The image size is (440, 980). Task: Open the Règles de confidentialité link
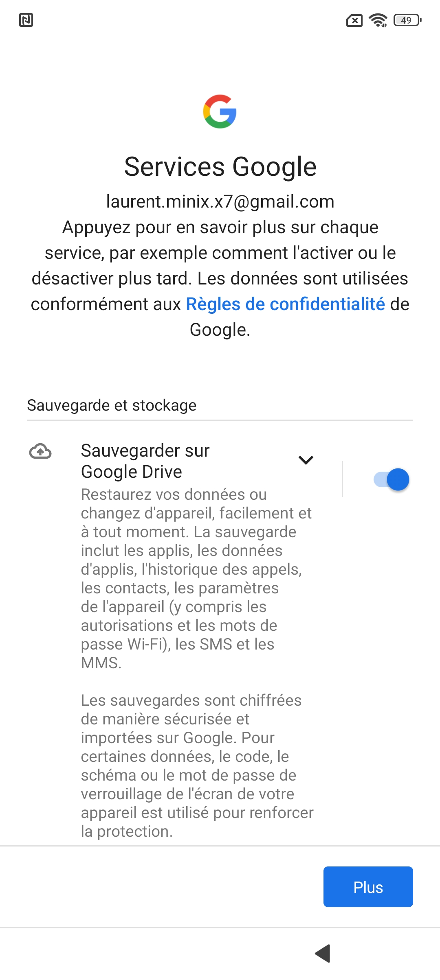tap(285, 304)
